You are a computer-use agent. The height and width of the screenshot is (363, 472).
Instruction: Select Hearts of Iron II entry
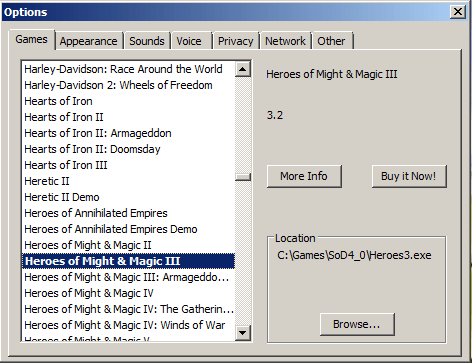point(128,117)
